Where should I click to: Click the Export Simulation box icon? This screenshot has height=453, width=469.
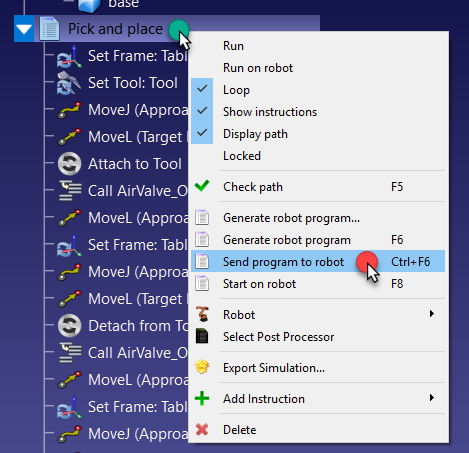coord(202,367)
